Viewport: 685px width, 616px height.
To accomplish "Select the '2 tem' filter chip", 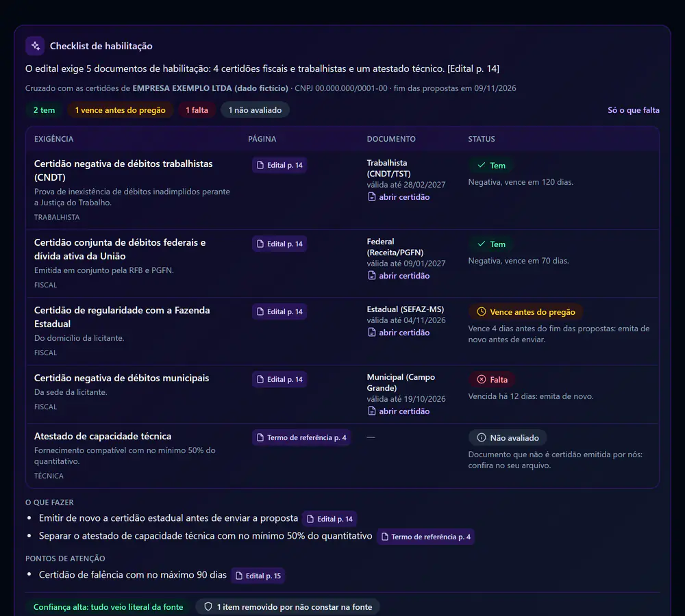I will point(44,110).
